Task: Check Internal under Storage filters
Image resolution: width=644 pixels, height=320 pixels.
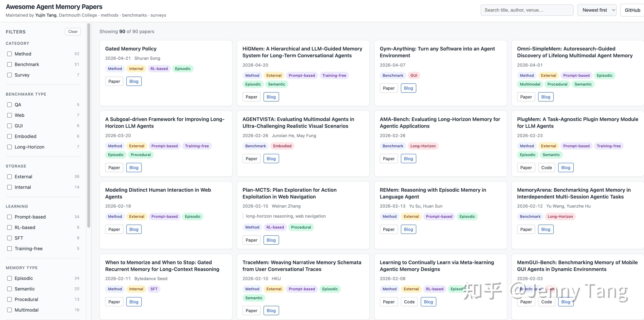Action: click(x=9, y=187)
